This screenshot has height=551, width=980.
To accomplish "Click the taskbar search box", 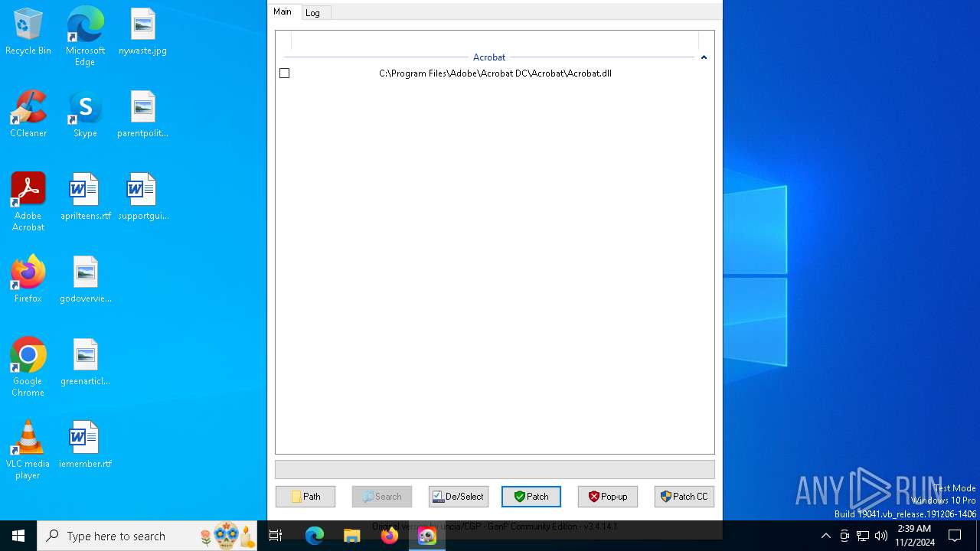I will (x=147, y=536).
